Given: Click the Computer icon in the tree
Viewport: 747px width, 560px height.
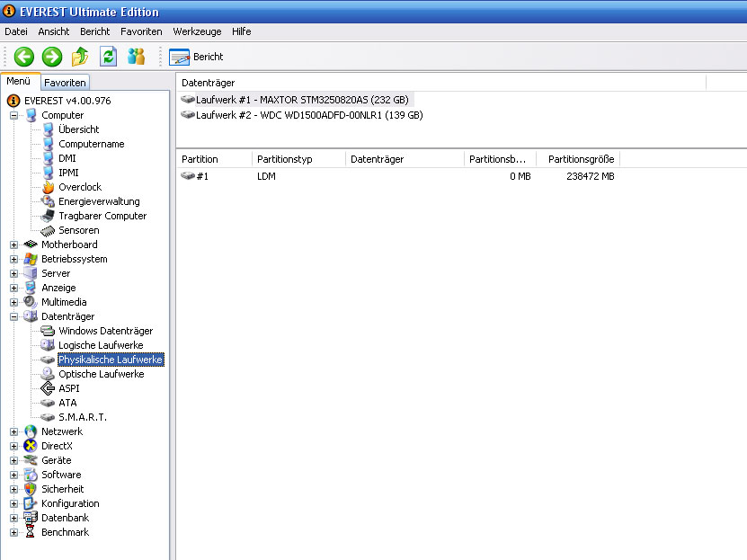Looking at the screenshot, I should point(31,115).
